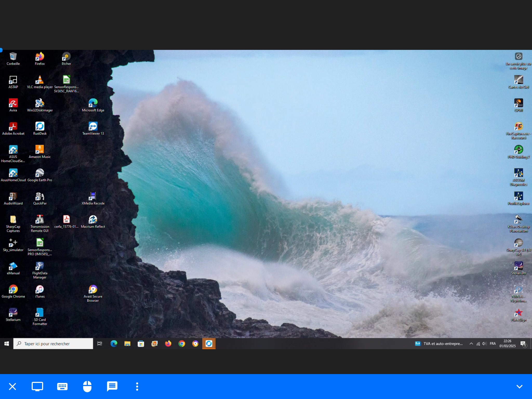Image resolution: width=532 pixels, height=399 pixels.
Task: Open the notification center icon
Action: point(523,344)
